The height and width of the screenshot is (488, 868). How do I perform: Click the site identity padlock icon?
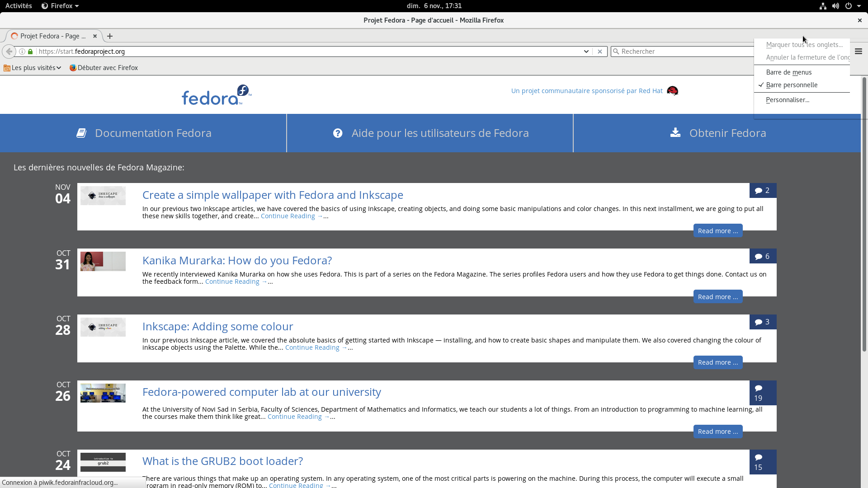30,52
